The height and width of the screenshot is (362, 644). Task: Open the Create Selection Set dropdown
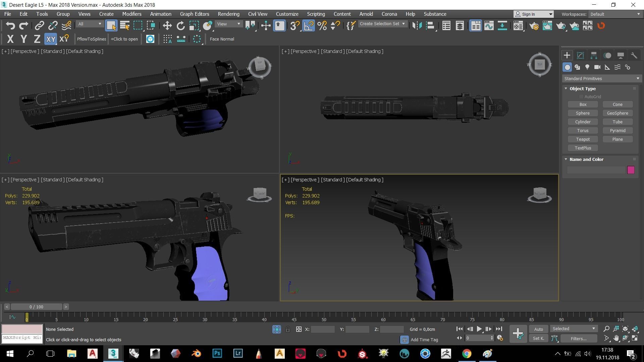coord(382,24)
